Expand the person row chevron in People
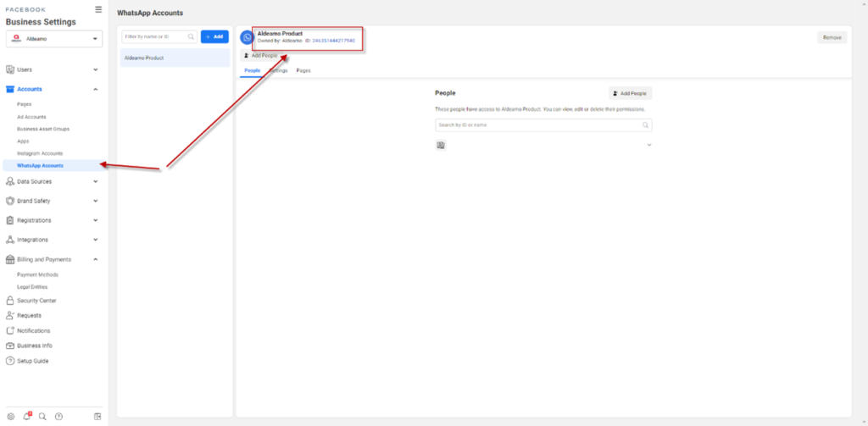Viewport: 868px width, 426px height. point(648,146)
